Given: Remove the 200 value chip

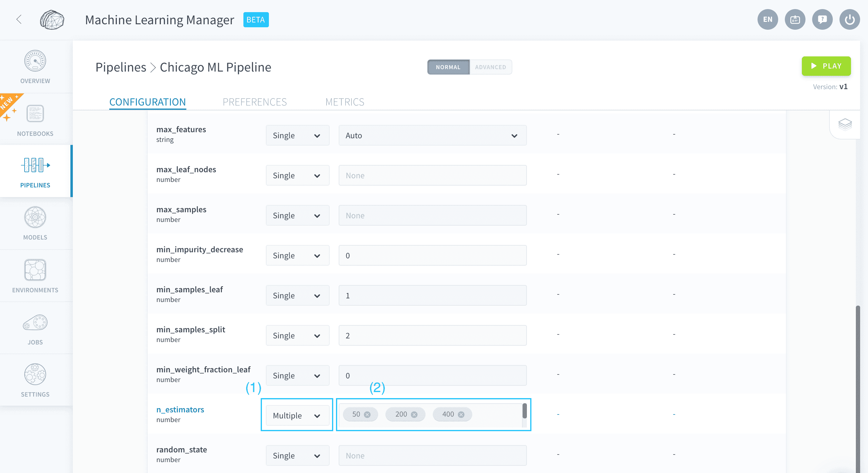Looking at the screenshot, I should point(414,414).
